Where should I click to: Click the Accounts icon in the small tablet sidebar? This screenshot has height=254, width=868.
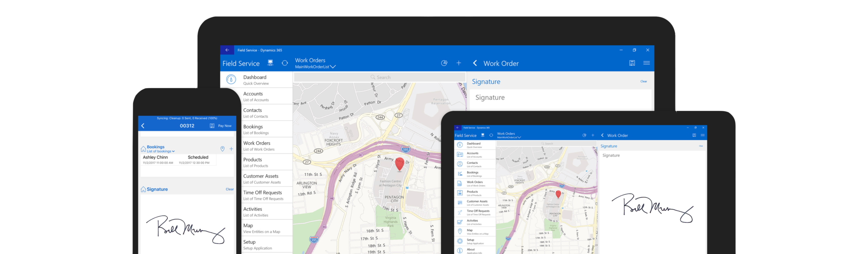pos(460,154)
